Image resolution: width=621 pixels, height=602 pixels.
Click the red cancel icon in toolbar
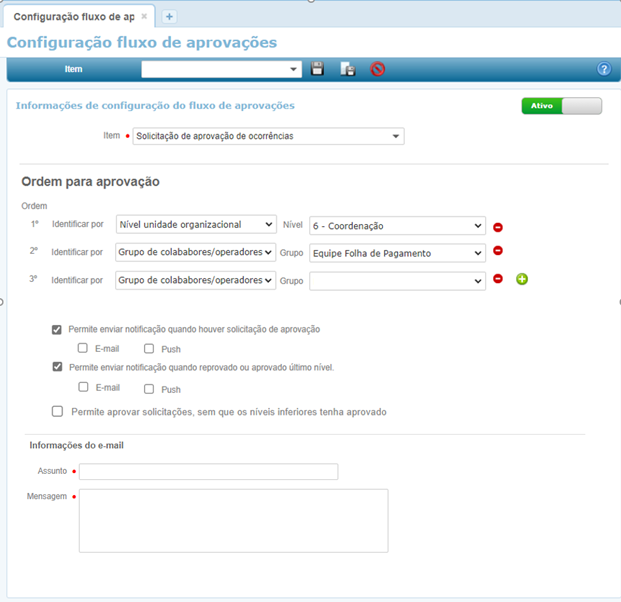tap(377, 69)
